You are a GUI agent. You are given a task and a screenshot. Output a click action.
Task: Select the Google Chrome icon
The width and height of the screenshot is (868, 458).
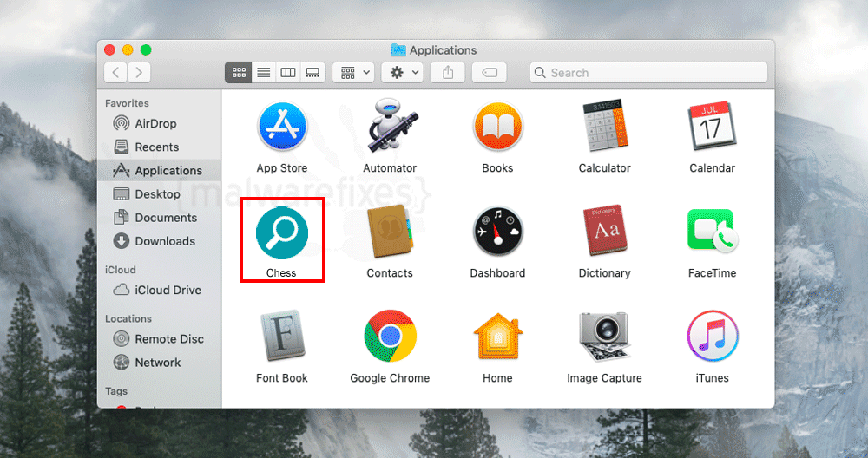(x=391, y=336)
